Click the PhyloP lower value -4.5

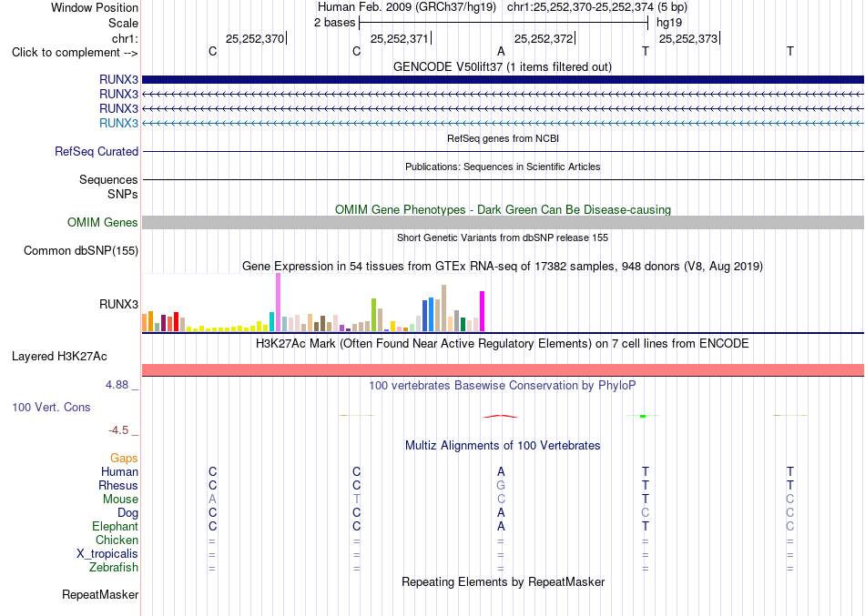coord(118,430)
